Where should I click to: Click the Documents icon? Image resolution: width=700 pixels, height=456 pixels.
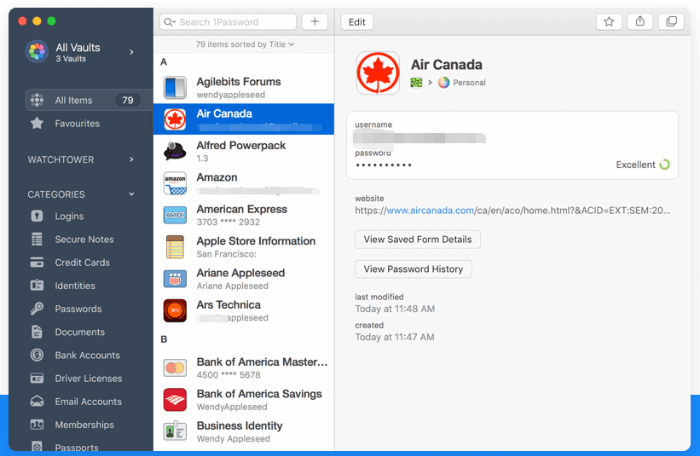37,332
